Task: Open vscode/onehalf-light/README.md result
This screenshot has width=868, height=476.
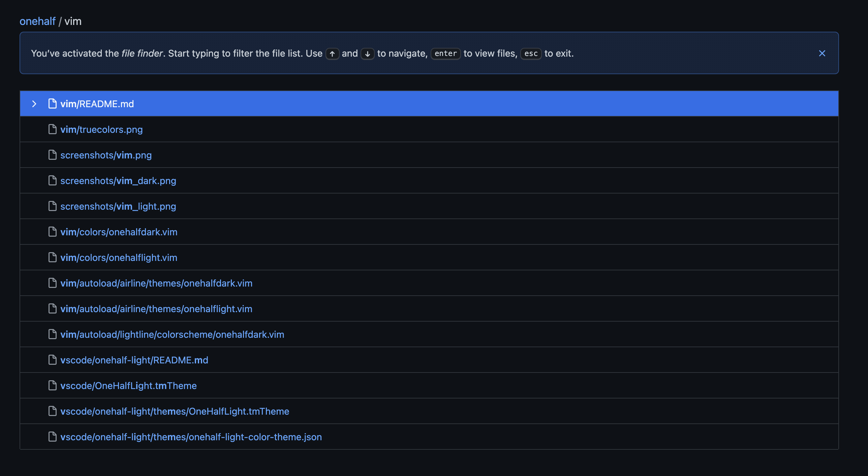Action: (134, 360)
